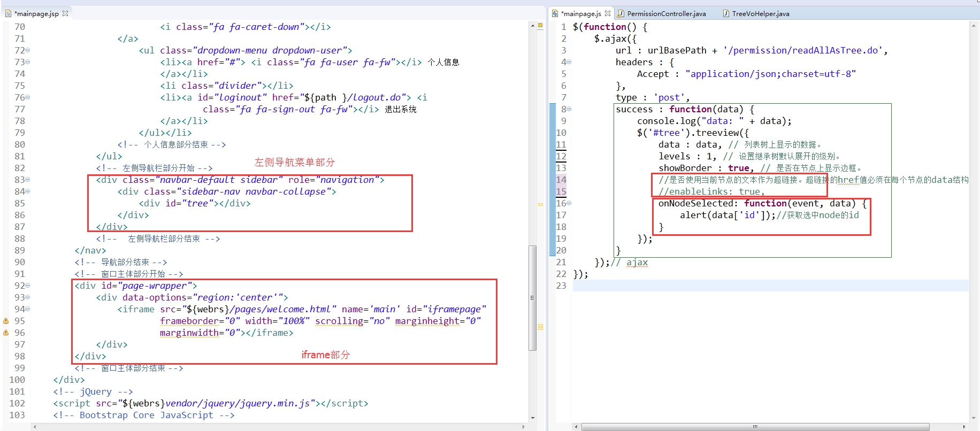Open the PermissionController.java tab
The height and width of the screenshot is (431, 980).
662,13
